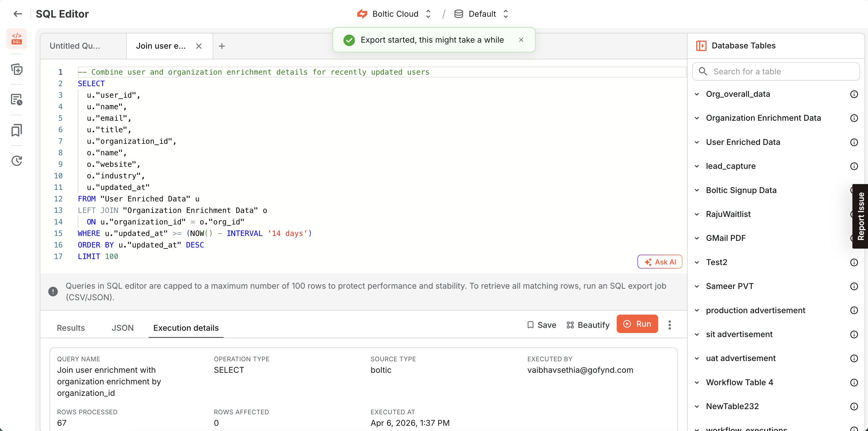Run the SQL query
868x431 pixels.
coord(637,324)
